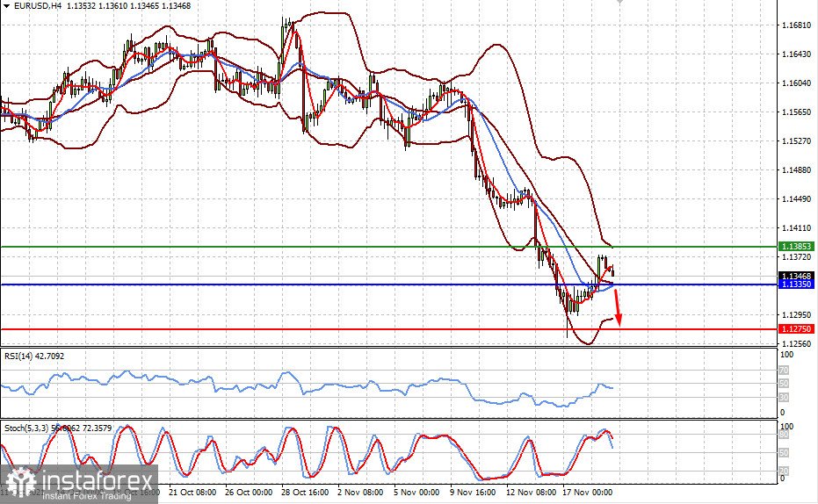Click the 17 Nov 00:00 time label

point(588,492)
